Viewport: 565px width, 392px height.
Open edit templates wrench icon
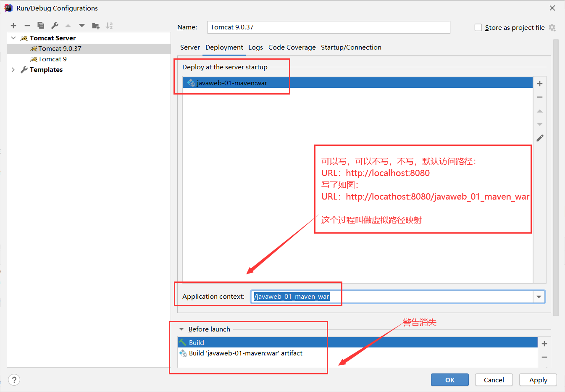(x=55, y=26)
